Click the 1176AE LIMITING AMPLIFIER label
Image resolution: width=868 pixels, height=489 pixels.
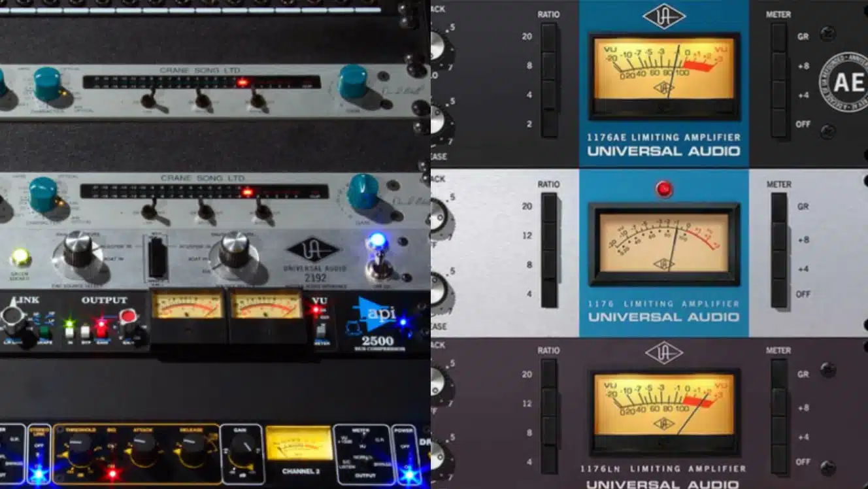[x=664, y=137]
